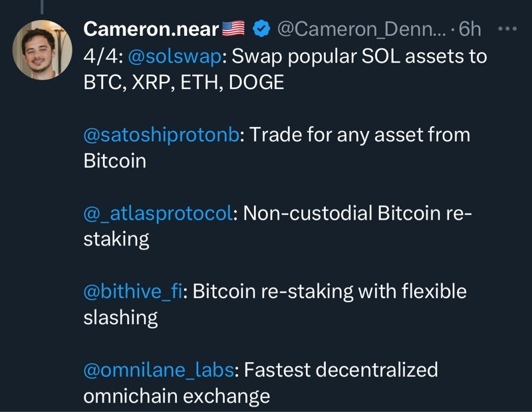532x412 pixels.
Task: Open Cameron's profile picture avatar
Action: click(x=43, y=50)
